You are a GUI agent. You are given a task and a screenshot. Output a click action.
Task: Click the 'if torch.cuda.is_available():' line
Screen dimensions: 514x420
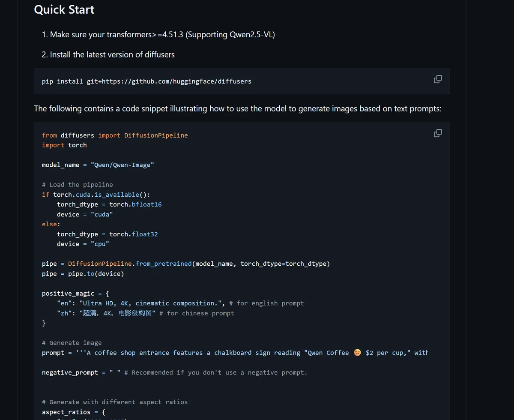pyautogui.click(x=96, y=194)
